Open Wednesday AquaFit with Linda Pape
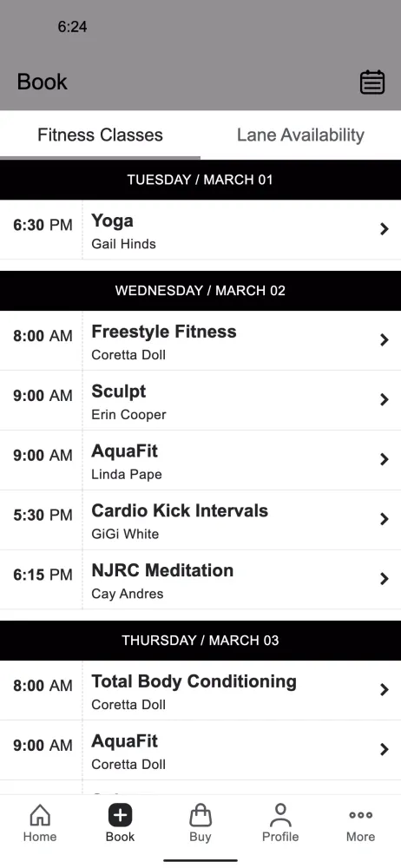This screenshot has width=401, height=868. click(200, 460)
